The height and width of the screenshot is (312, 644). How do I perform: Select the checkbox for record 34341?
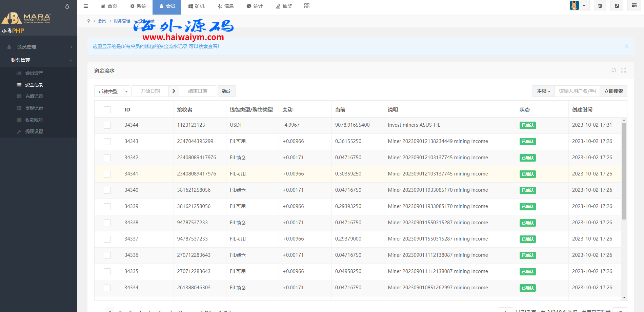[107, 174]
